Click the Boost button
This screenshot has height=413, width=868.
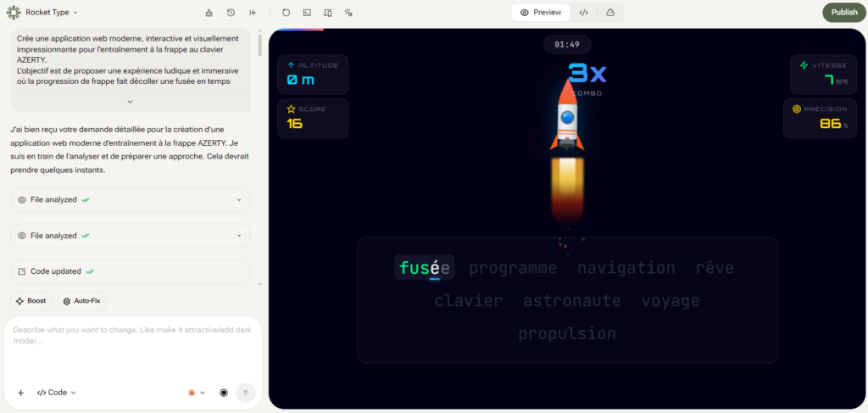point(31,301)
